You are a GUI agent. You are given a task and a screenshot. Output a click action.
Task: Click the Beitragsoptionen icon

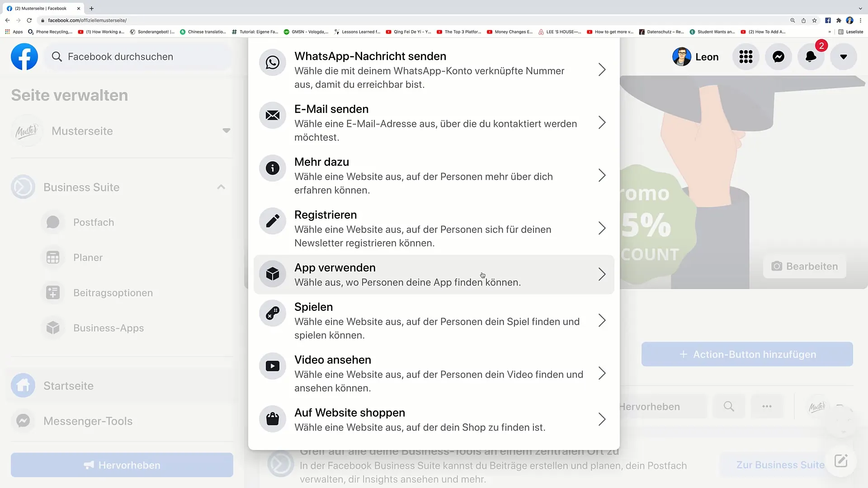pos(53,293)
